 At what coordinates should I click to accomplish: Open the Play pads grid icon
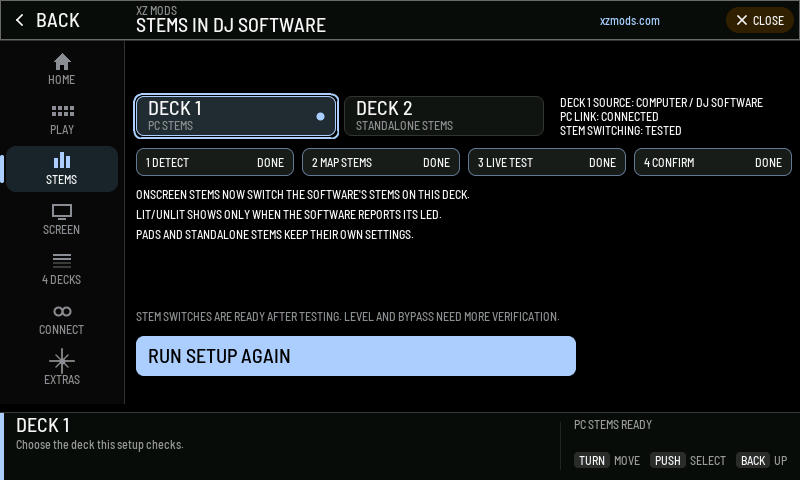pos(62,111)
